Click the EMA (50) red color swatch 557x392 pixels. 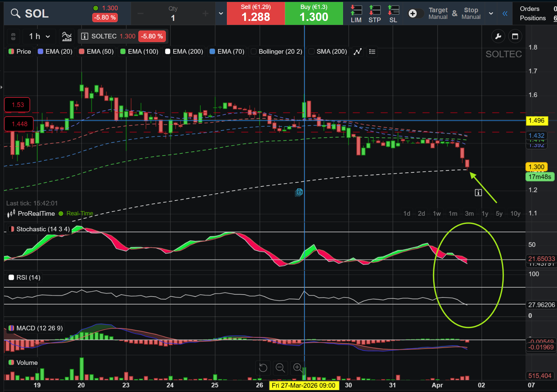click(82, 52)
